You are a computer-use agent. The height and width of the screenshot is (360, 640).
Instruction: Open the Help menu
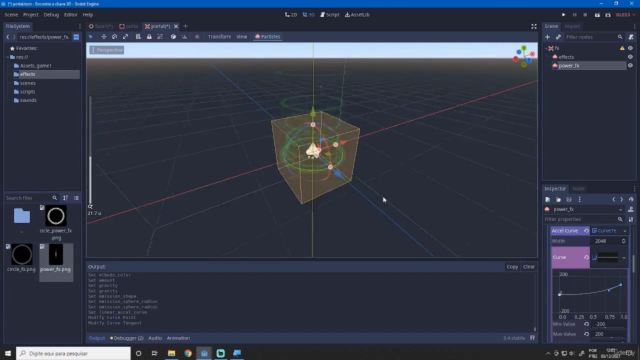pos(88,15)
